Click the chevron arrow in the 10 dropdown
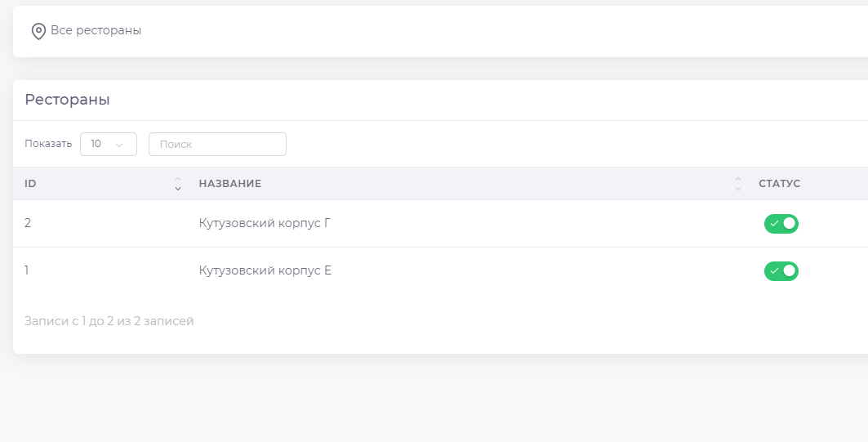Viewport: 868px width, 442px height. click(120, 145)
